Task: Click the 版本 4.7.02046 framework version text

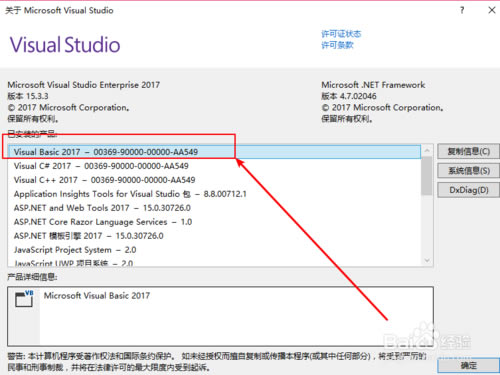Action: pyautogui.click(x=349, y=96)
